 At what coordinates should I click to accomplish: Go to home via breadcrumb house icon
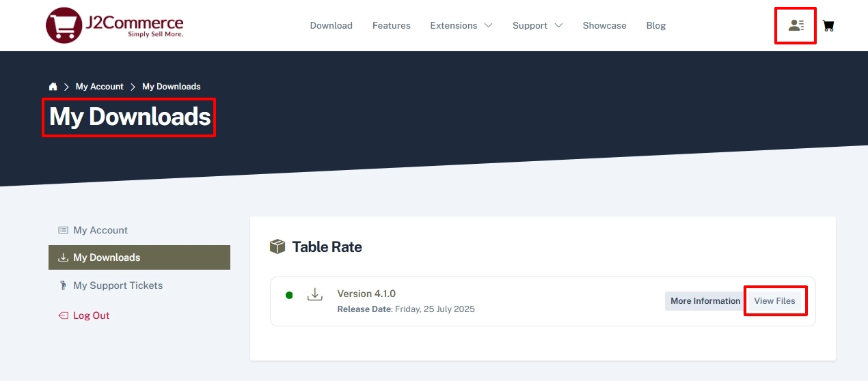53,87
